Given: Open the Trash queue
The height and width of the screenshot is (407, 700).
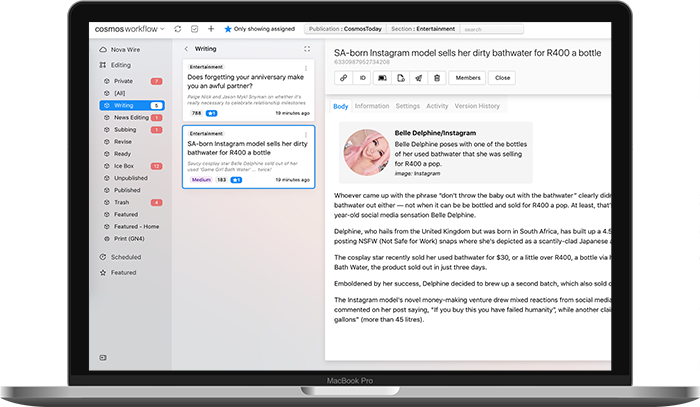Looking at the screenshot, I should [133, 202].
